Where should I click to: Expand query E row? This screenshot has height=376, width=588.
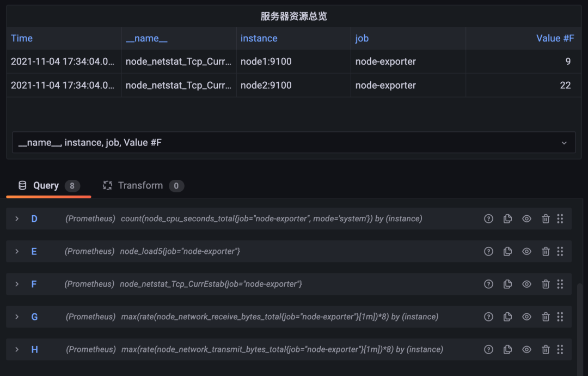click(x=17, y=251)
